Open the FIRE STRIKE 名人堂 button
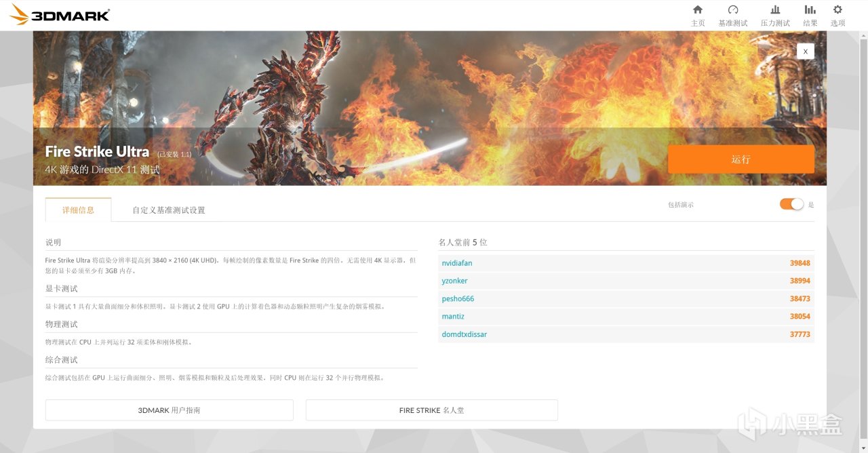Image resolution: width=868 pixels, height=453 pixels. click(x=431, y=410)
